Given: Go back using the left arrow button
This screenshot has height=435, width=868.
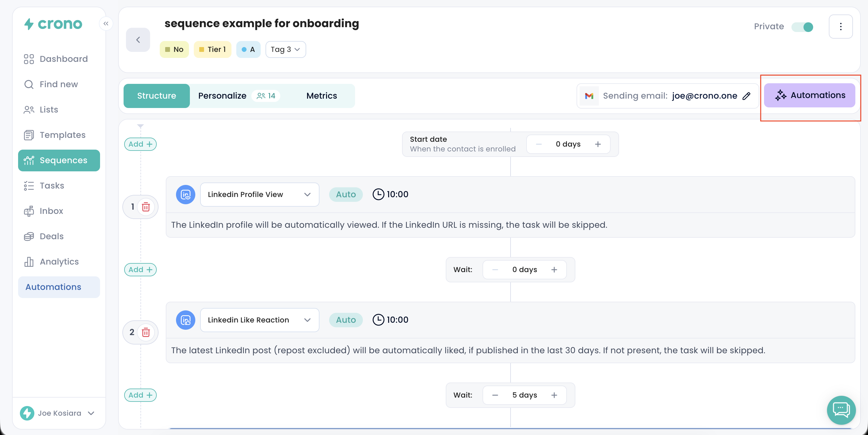Looking at the screenshot, I should (138, 40).
